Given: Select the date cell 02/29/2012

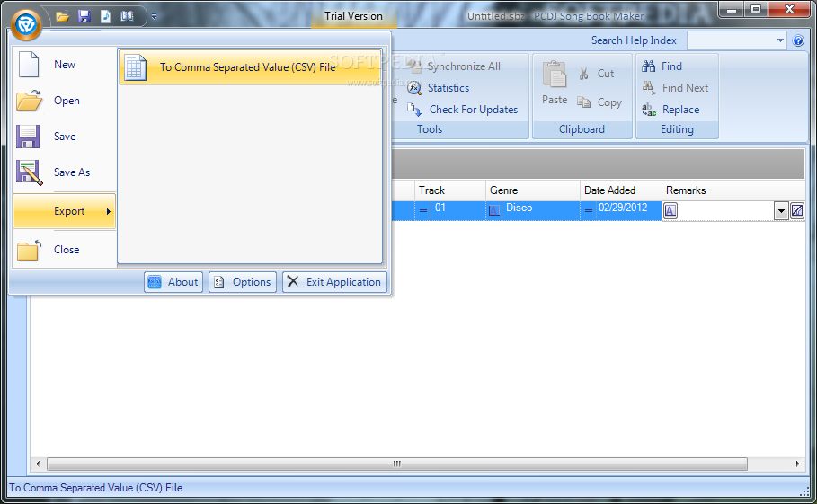Looking at the screenshot, I should point(620,210).
